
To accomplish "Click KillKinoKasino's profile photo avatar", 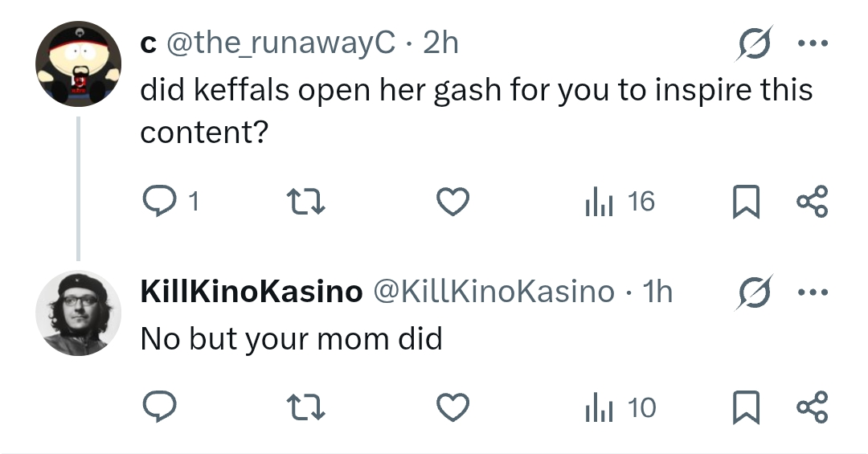I will (78, 313).
